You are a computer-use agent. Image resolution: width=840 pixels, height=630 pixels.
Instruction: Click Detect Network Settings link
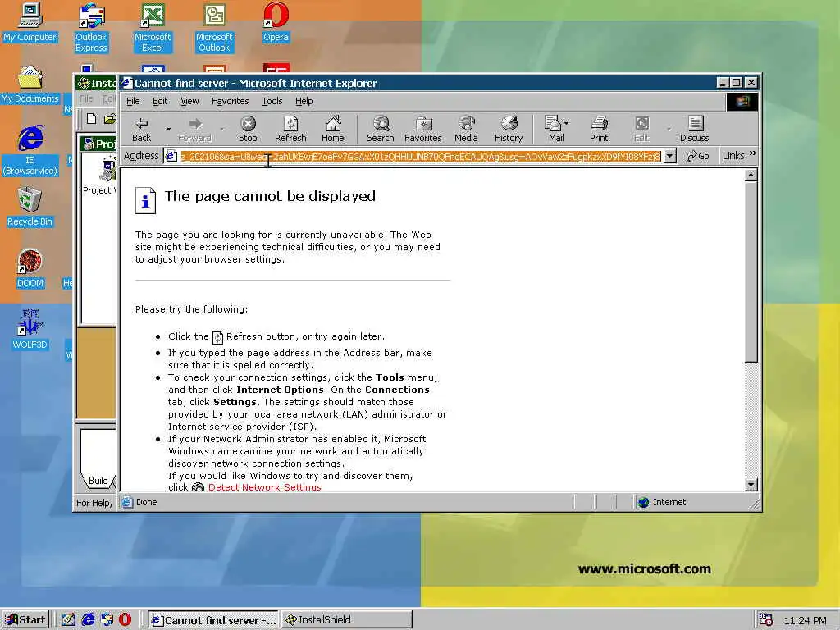[x=265, y=487]
